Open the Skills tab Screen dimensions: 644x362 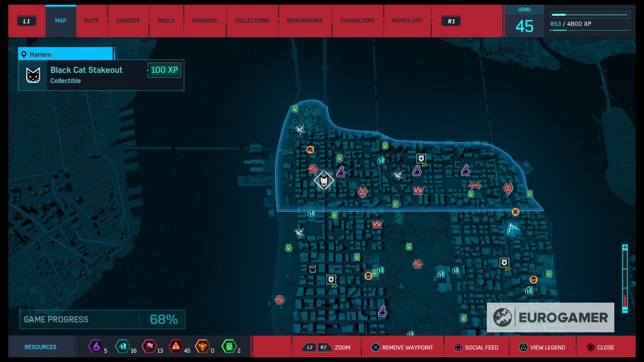[166, 21]
